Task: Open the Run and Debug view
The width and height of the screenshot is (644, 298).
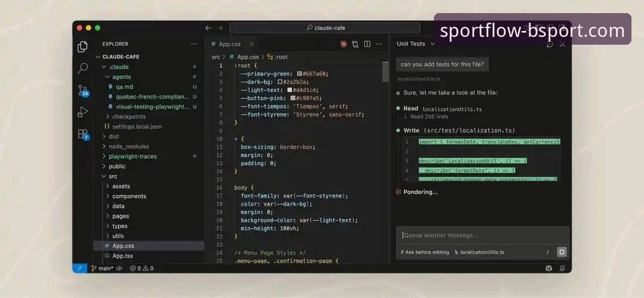Action: tap(83, 111)
